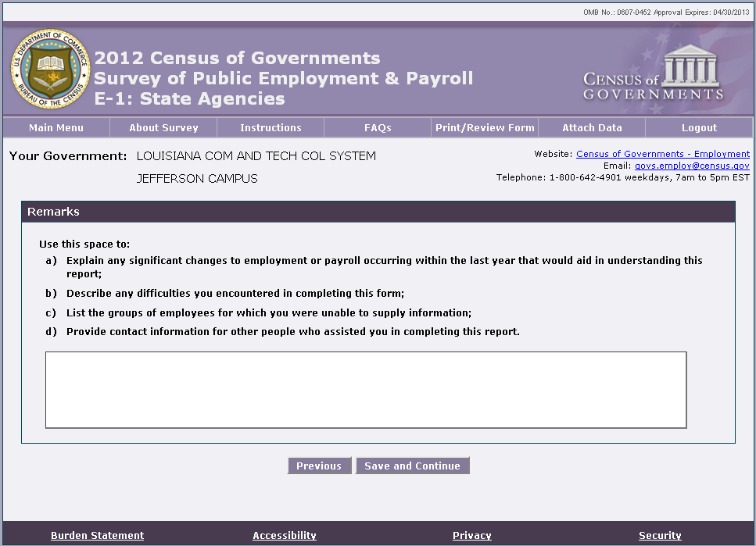Image resolution: width=756 pixels, height=546 pixels.
Task: Click the Department of Commerce Census Bureau seal
Action: (50, 69)
